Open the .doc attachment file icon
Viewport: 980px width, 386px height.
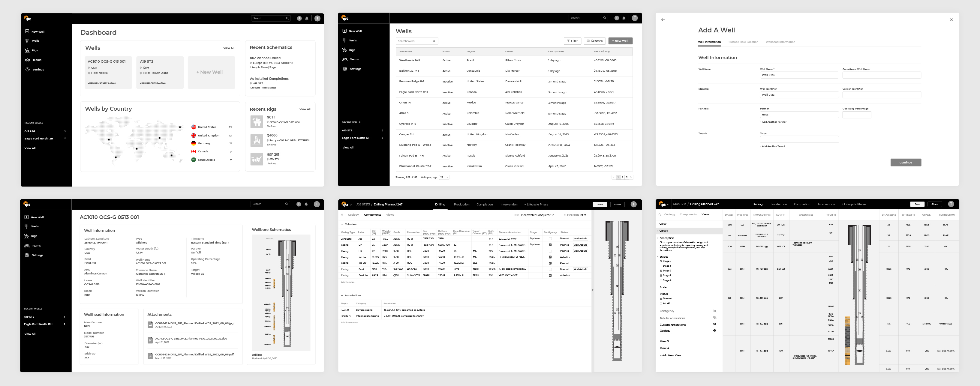[x=150, y=340]
